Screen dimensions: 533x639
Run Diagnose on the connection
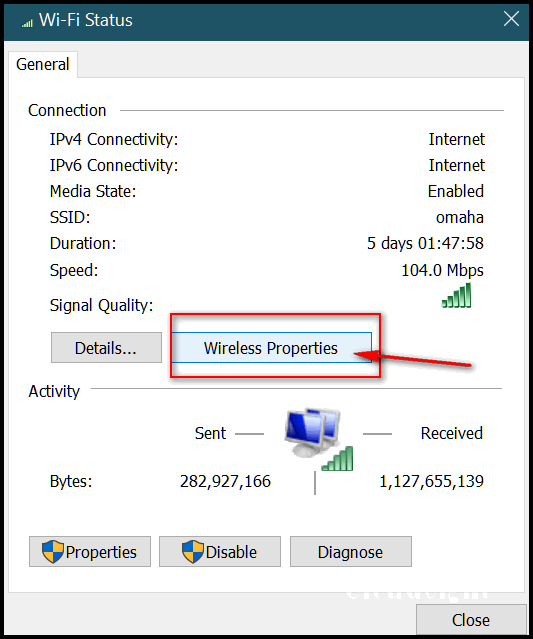click(x=350, y=551)
